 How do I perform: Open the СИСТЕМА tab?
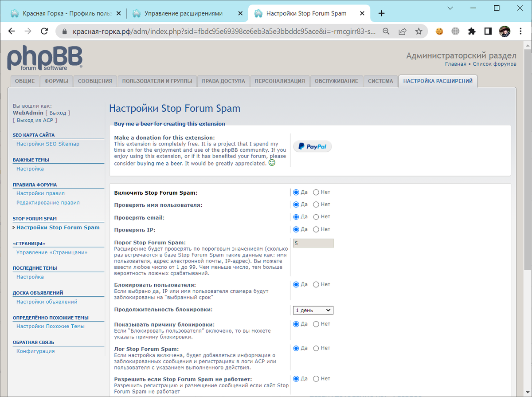coord(380,81)
